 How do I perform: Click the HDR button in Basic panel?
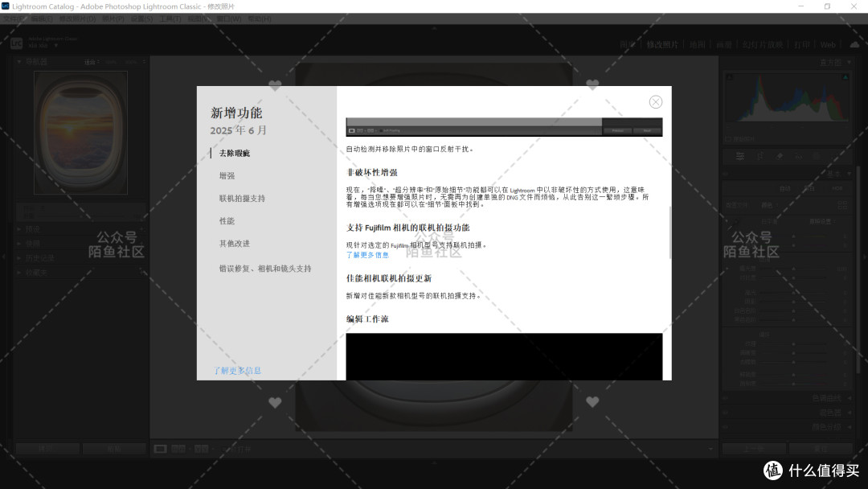(x=837, y=189)
